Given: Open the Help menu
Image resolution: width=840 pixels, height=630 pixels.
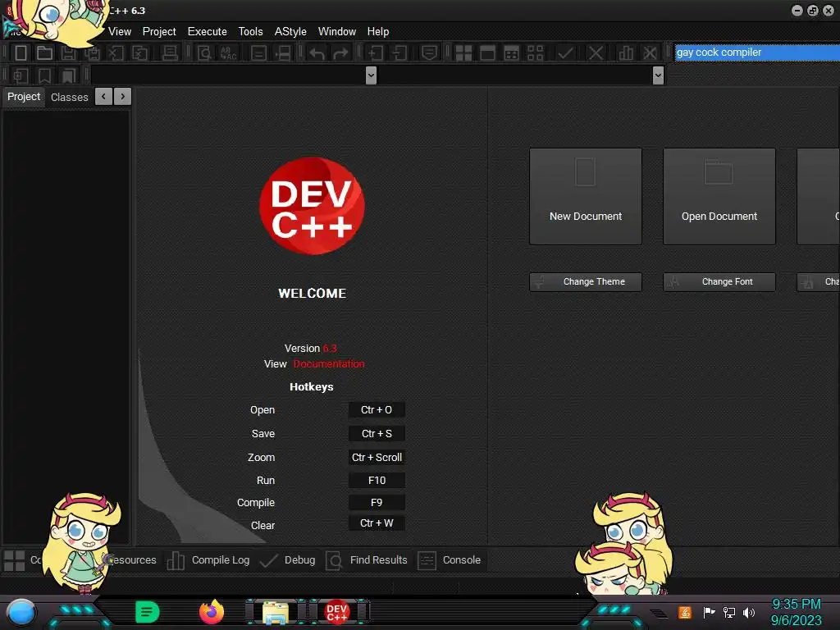Looking at the screenshot, I should pyautogui.click(x=378, y=32).
